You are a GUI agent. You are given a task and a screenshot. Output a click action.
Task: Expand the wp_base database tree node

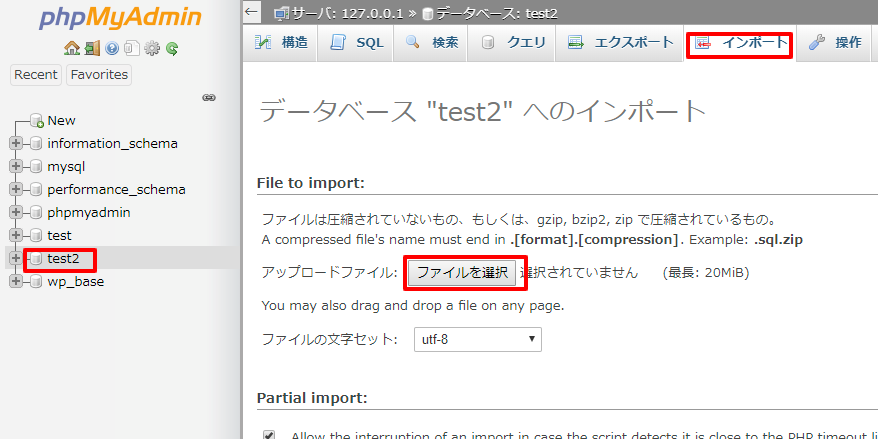[16, 281]
